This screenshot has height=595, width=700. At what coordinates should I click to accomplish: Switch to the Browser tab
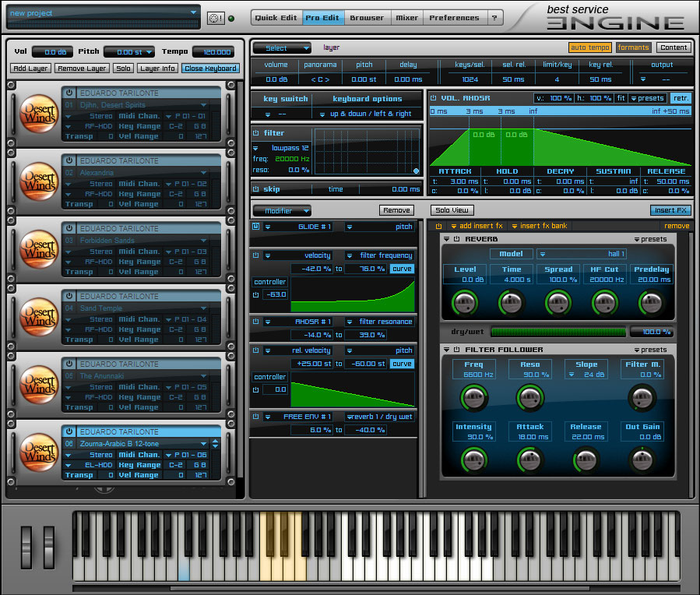coord(367,18)
